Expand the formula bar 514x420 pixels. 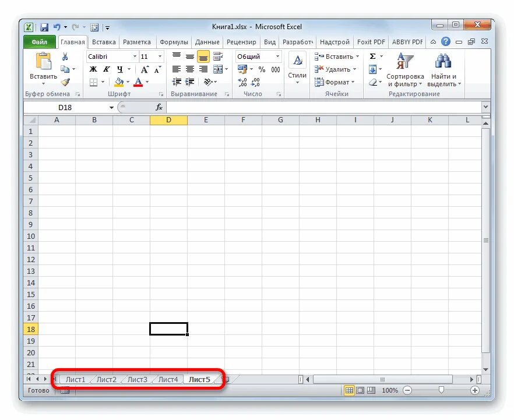485,107
